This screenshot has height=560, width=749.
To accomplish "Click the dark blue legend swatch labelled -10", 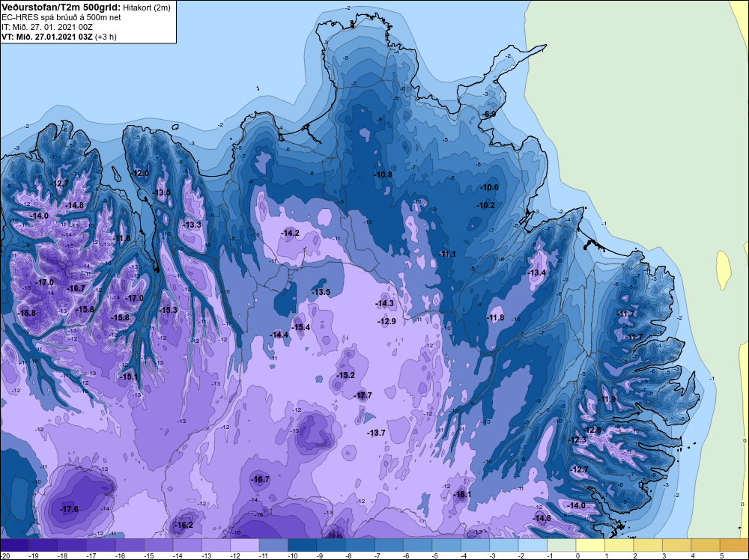I will click(x=303, y=545).
